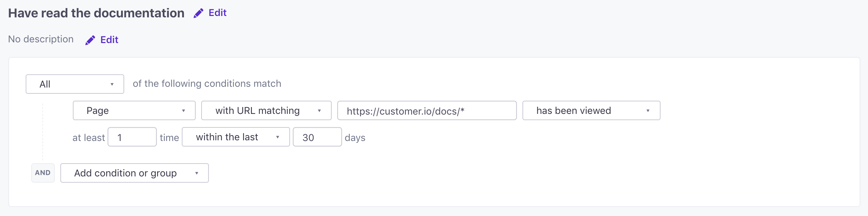Click Edit link next to No description
The width and height of the screenshot is (868, 216).
tap(109, 40)
